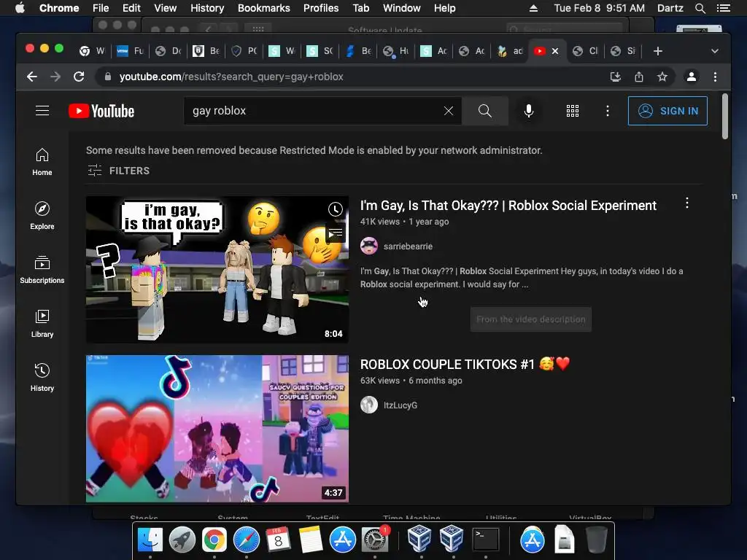Viewport: 747px width, 560px height.
Task: Open Terminal from the Dock
Action: [x=485, y=540]
